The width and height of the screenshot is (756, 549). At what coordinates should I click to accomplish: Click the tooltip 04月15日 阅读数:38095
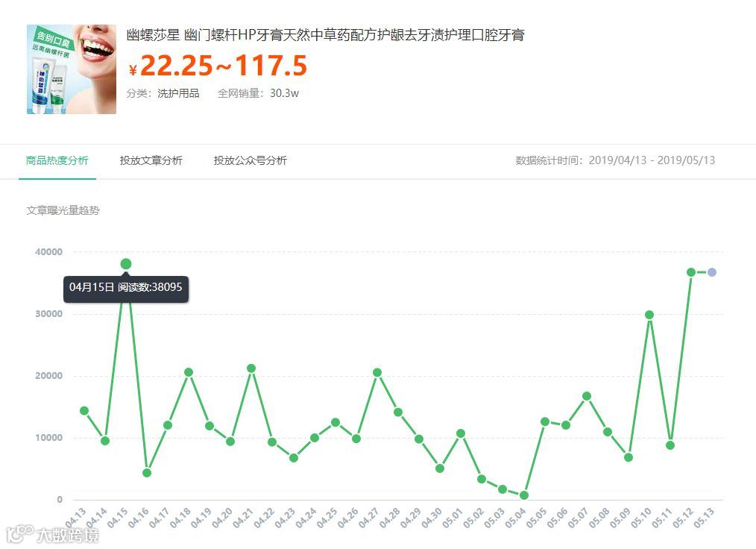(126, 289)
